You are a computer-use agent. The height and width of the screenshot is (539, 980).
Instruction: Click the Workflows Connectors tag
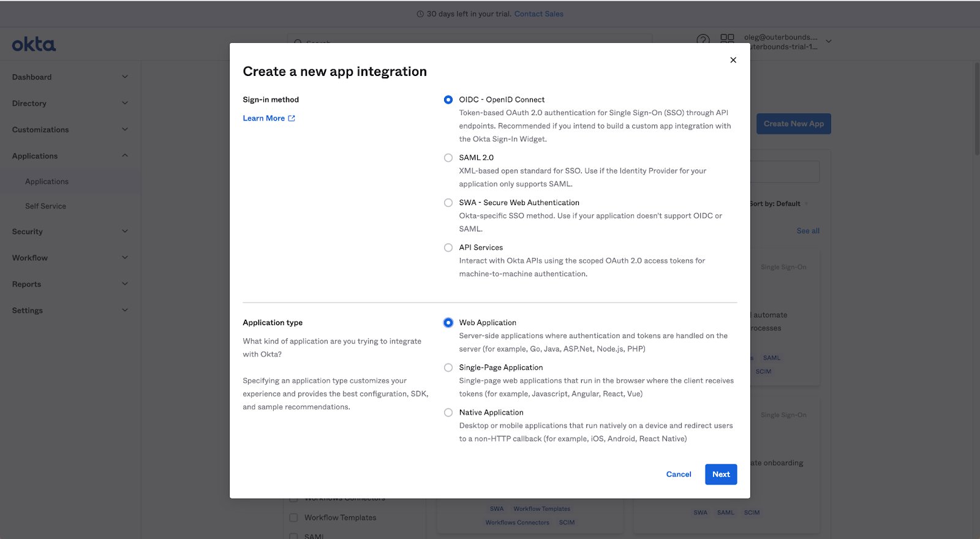click(x=517, y=522)
